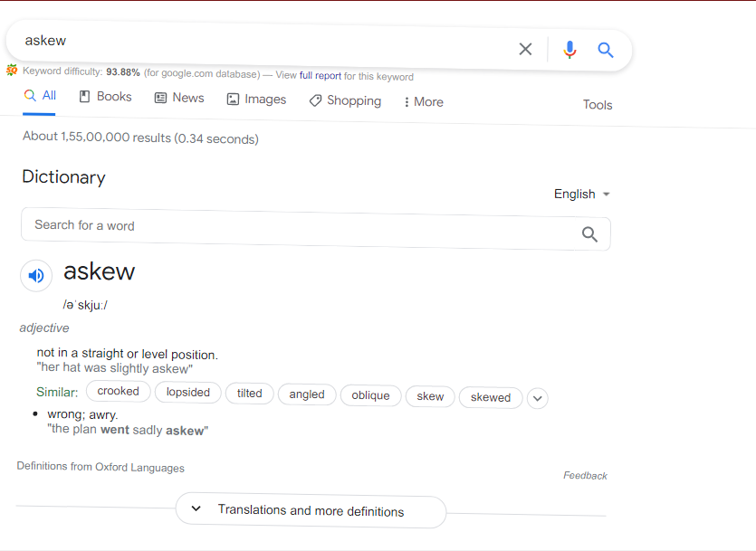Select the synonym chip crooked
This screenshot has height=551, width=756.
(118, 391)
